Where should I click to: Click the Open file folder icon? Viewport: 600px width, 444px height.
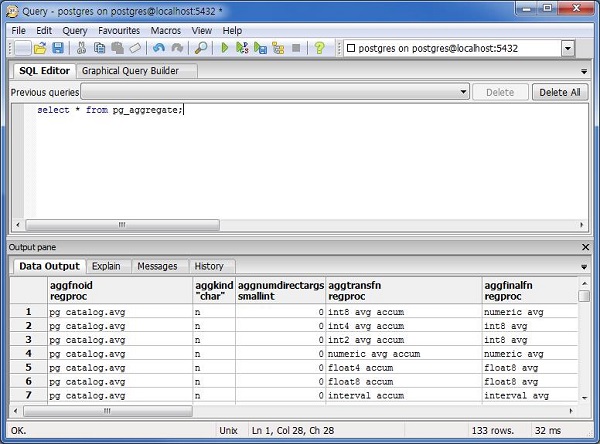[x=40, y=48]
